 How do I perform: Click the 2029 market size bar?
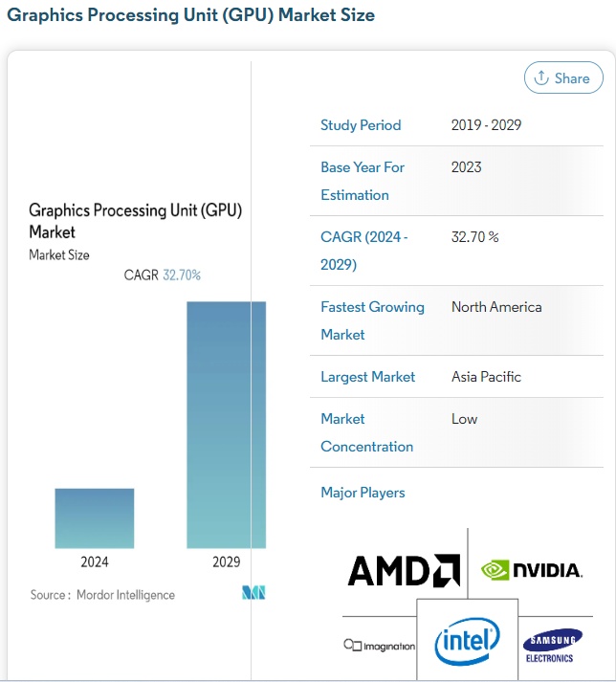(x=226, y=424)
